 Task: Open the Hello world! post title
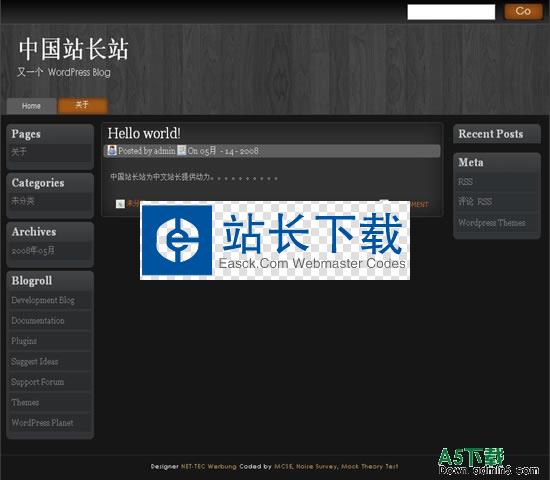pos(144,133)
